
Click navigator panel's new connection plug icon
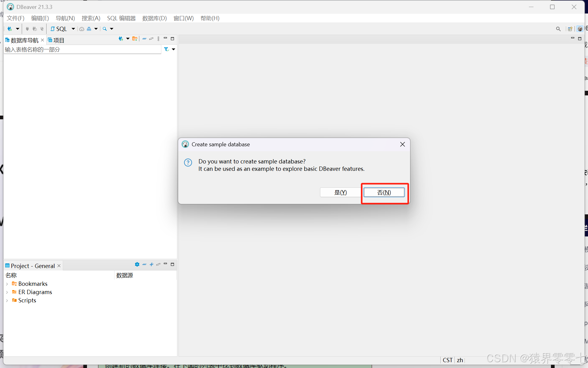click(x=121, y=39)
